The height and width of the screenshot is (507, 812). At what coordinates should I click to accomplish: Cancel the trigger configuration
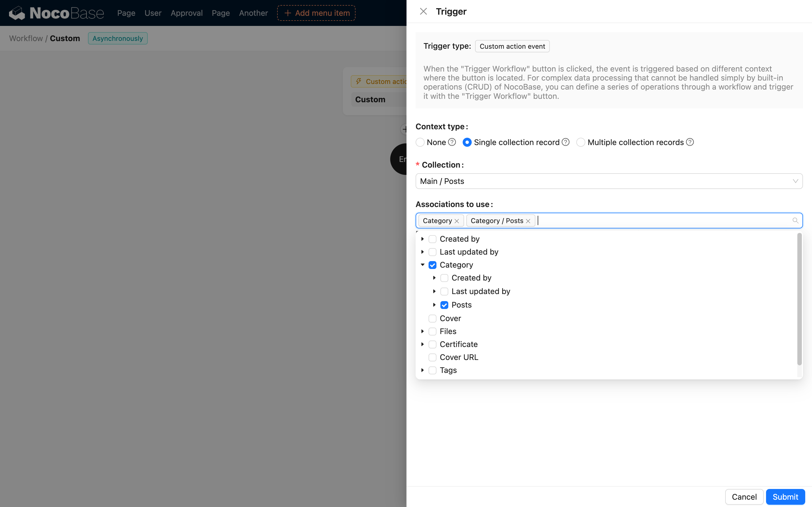pos(744,497)
